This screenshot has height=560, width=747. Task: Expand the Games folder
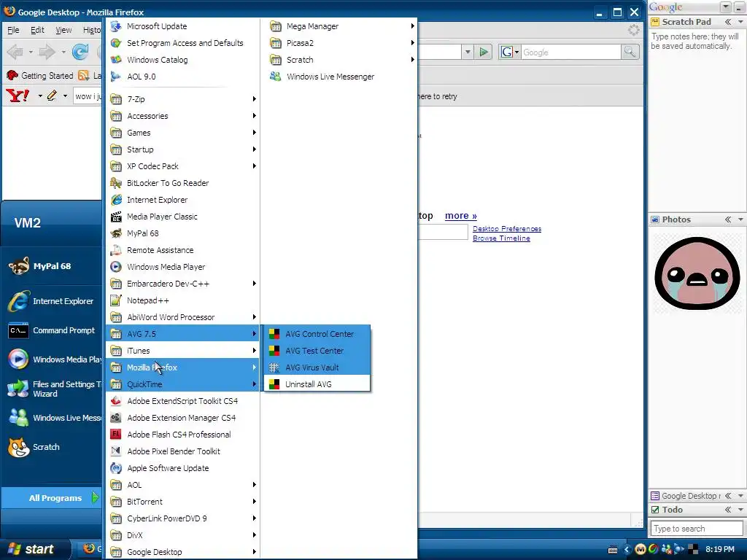click(x=183, y=133)
